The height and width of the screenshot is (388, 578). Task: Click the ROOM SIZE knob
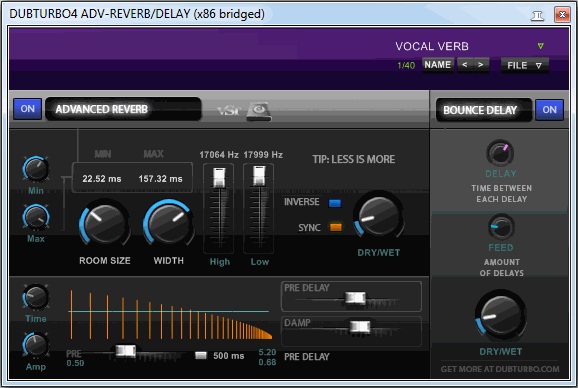[x=105, y=223]
